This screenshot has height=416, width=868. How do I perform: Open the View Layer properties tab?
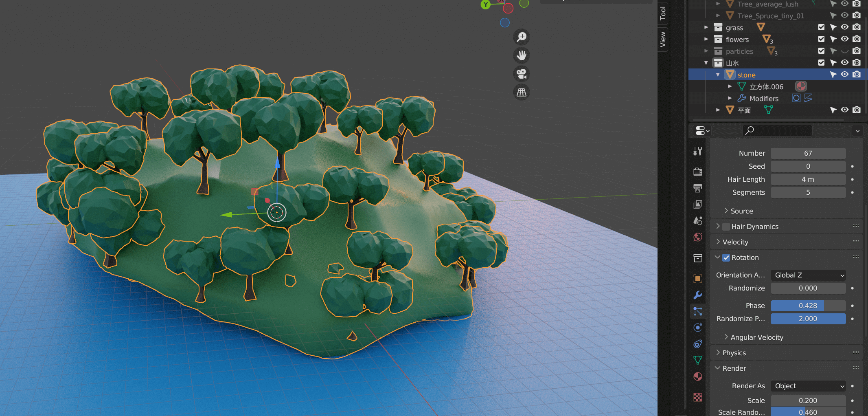[698, 204]
